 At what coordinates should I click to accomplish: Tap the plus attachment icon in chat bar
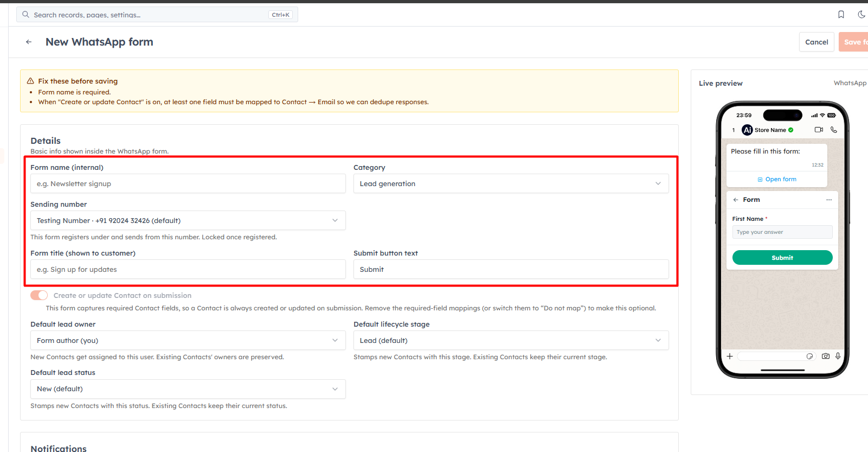click(x=730, y=356)
